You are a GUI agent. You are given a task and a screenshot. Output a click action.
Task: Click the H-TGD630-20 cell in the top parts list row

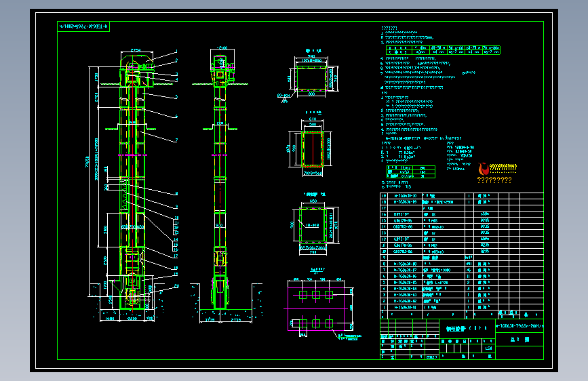405,196
